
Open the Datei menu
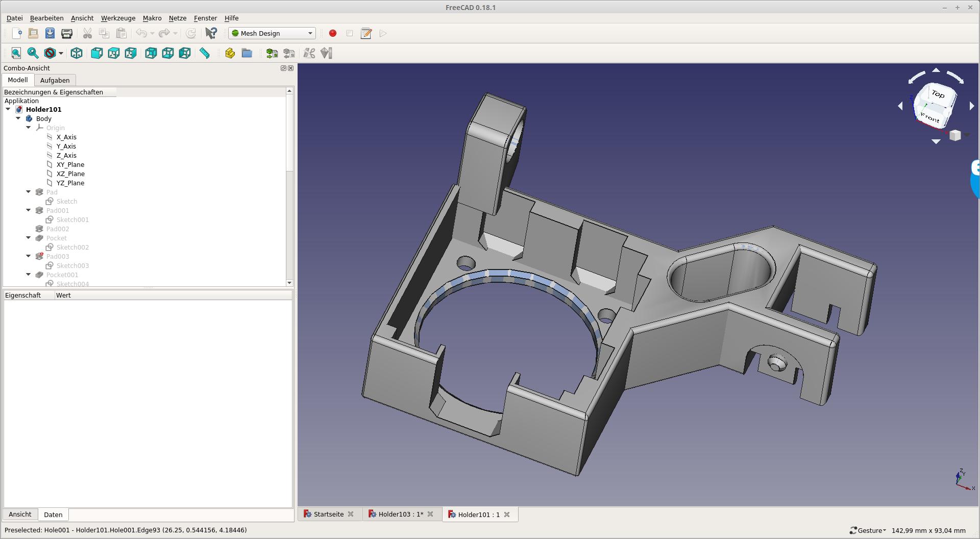click(14, 18)
